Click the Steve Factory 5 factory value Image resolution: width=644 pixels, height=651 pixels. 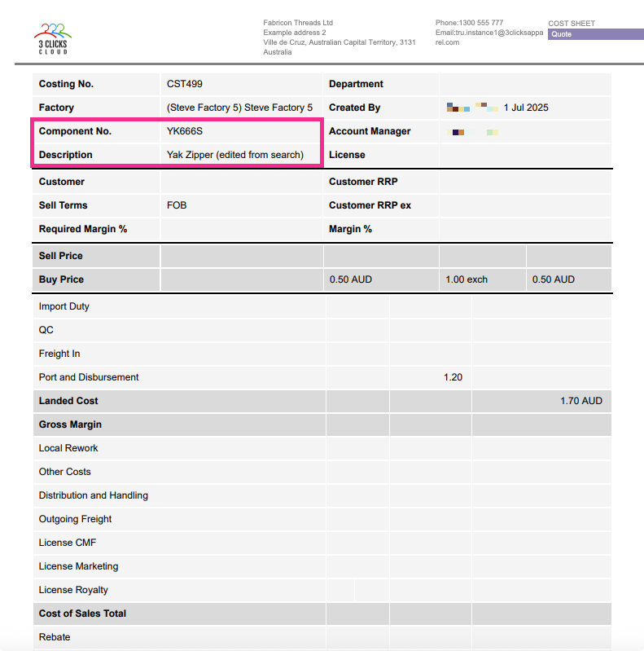(x=239, y=108)
